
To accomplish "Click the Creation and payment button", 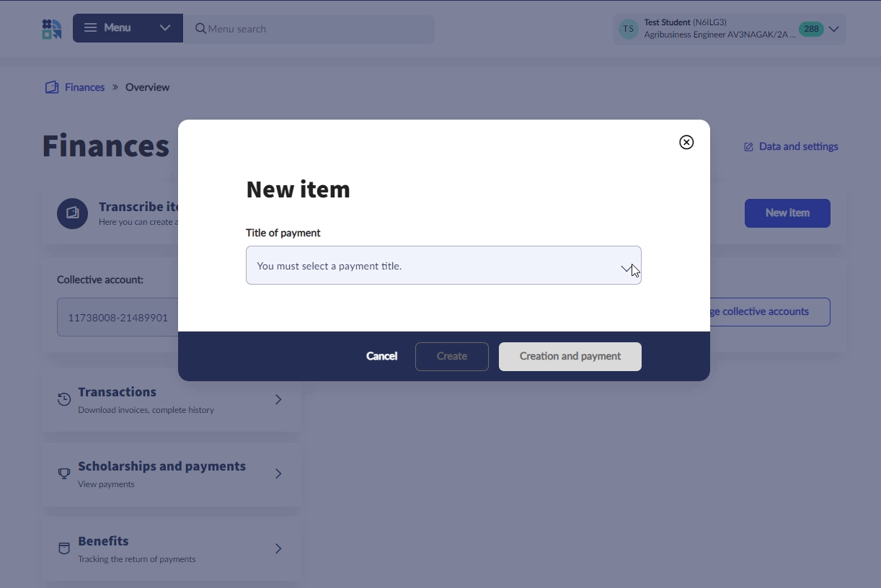I will [x=570, y=357].
